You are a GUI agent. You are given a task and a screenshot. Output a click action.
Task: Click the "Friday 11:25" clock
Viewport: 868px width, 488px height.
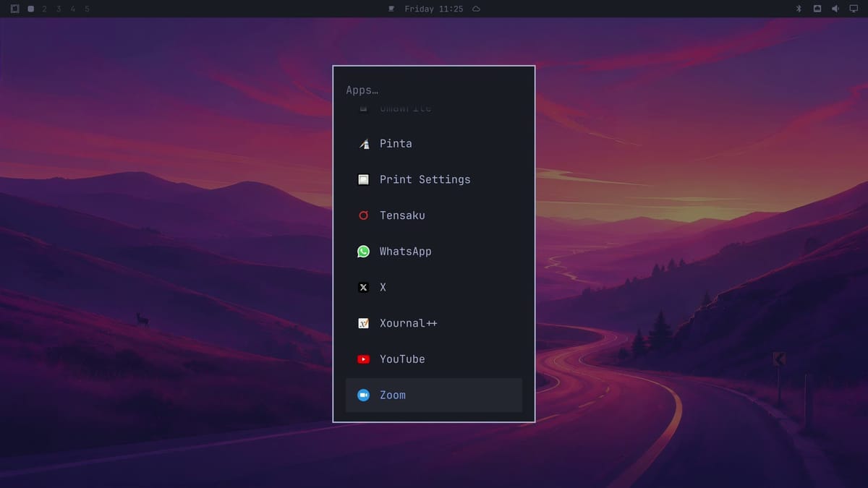pyautogui.click(x=434, y=9)
